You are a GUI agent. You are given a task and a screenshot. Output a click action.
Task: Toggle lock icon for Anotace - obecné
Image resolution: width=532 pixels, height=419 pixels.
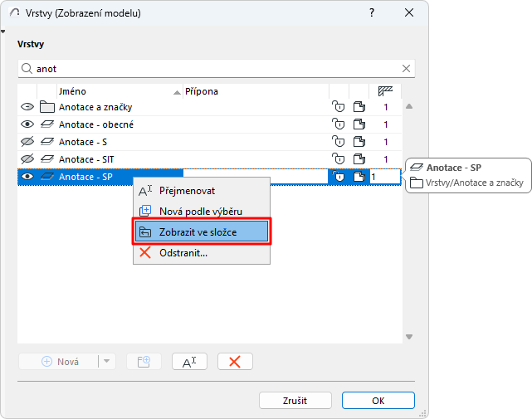pyautogui.click(x=338, y=124)
